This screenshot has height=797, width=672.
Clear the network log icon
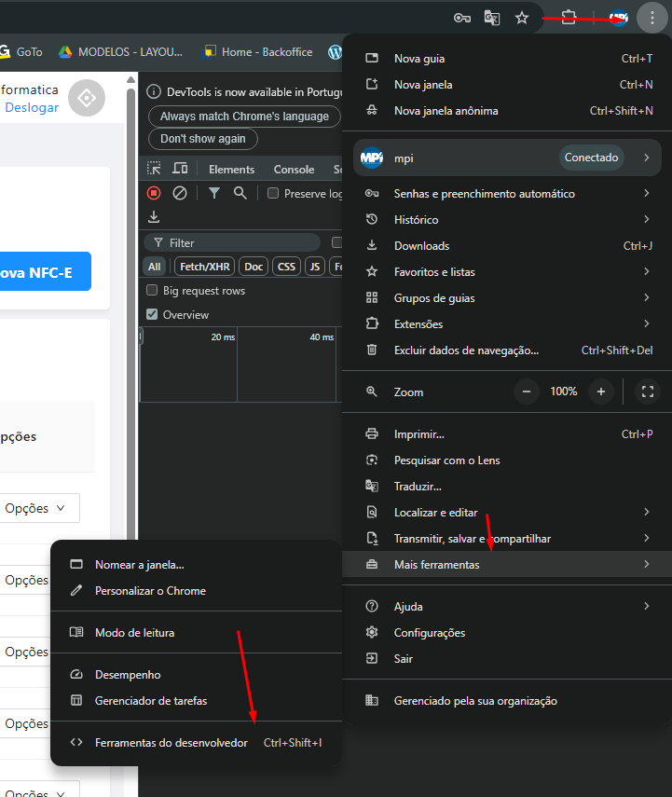coord(180,193)
